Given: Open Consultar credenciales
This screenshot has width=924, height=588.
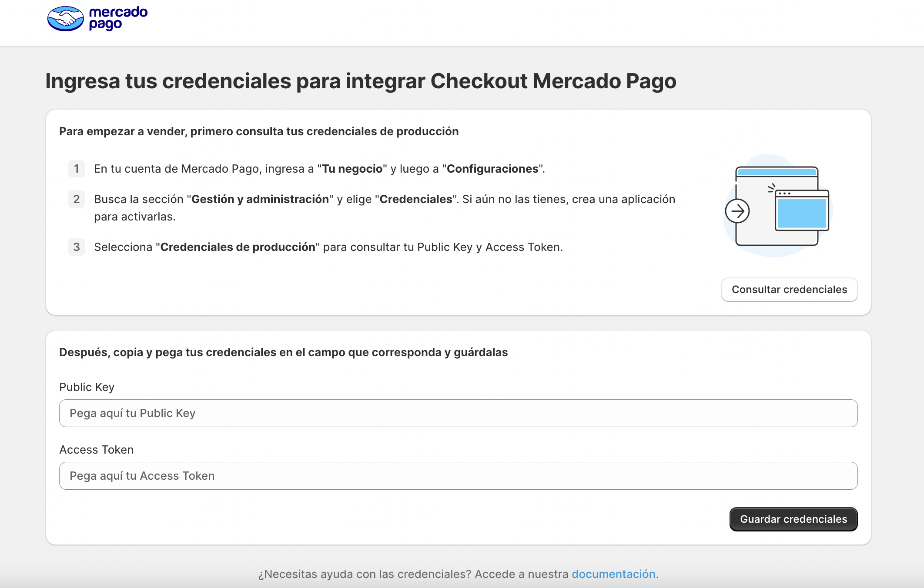Looking at the screenshot, I should (789, 290).
